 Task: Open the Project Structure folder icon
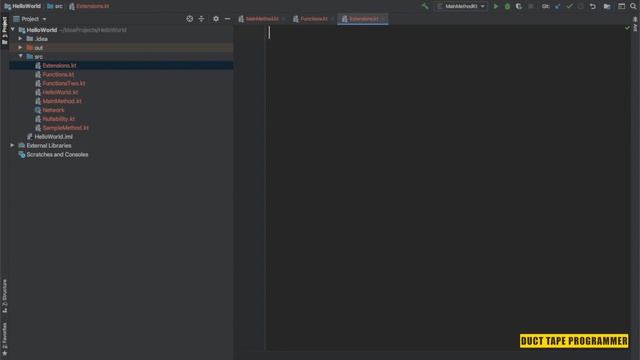click(x=607, y=6)
